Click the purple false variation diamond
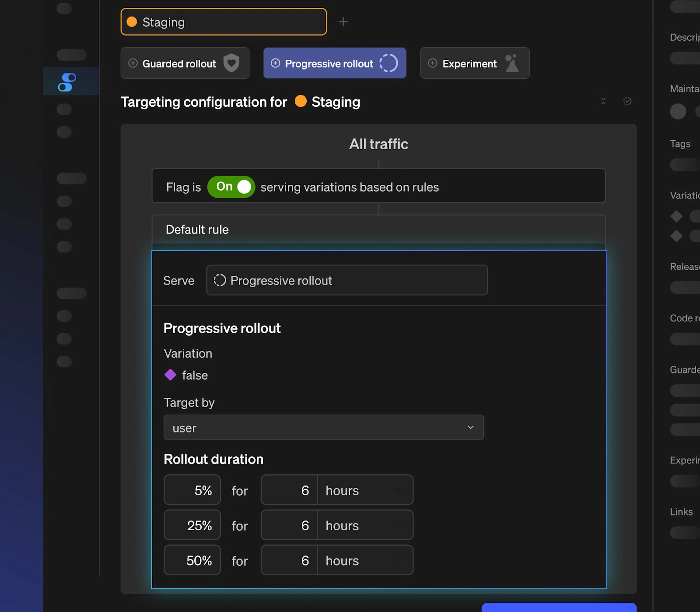The width and height of the screenshot is (700, 612). pyautogui.click(x=170, y=375)
